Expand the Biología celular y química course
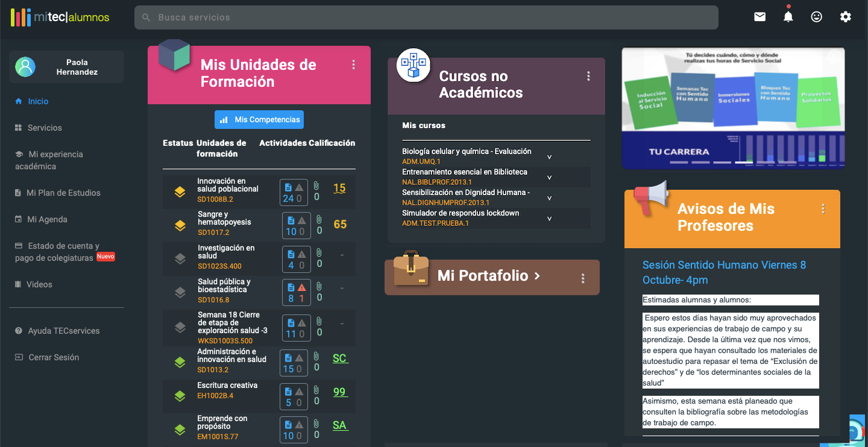Screen dimensions: 868x447 click(x=549, y=155)
